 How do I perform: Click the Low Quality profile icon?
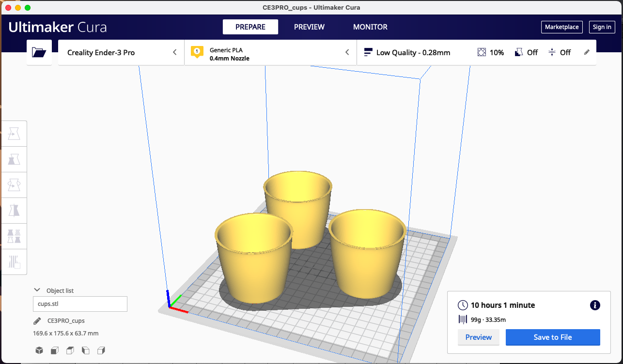click(x=368, y=52)
